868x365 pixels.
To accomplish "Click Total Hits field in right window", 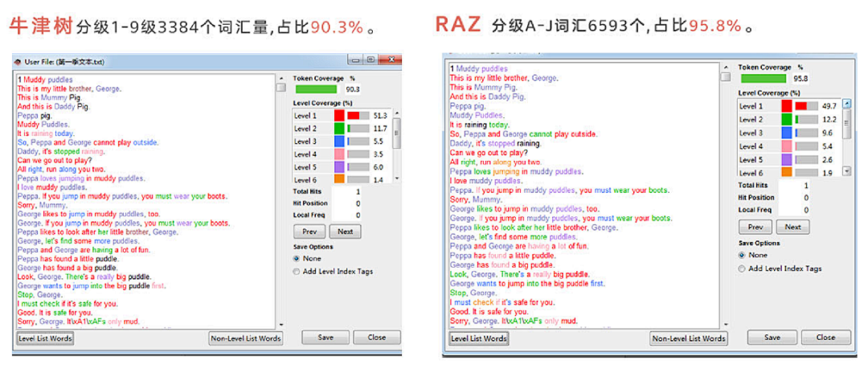I will (x=793, y=186).
